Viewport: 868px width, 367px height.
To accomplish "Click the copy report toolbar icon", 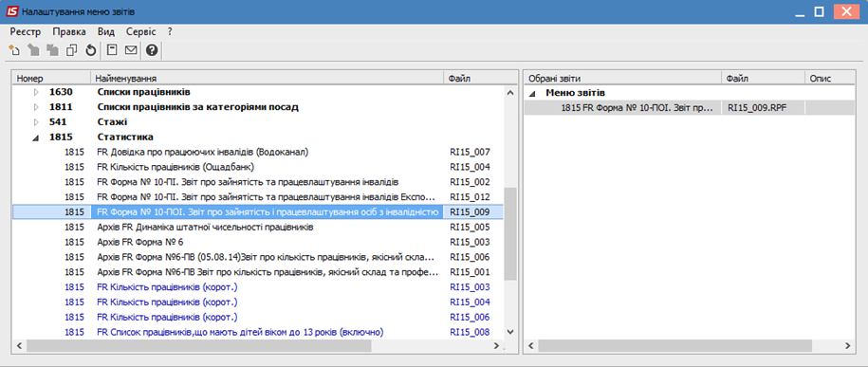I will point(71,50).
